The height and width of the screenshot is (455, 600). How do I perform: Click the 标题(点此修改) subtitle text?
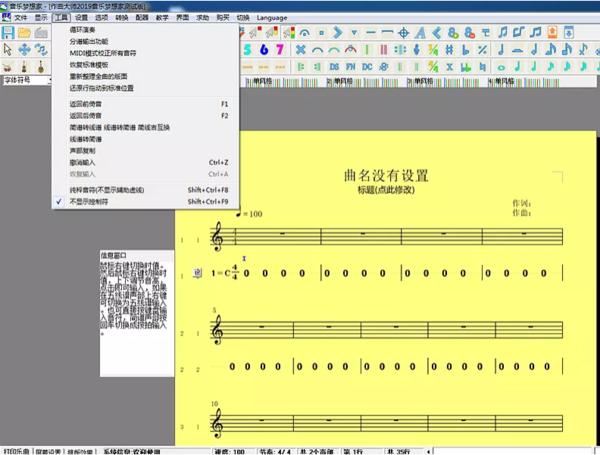point(385,190)
